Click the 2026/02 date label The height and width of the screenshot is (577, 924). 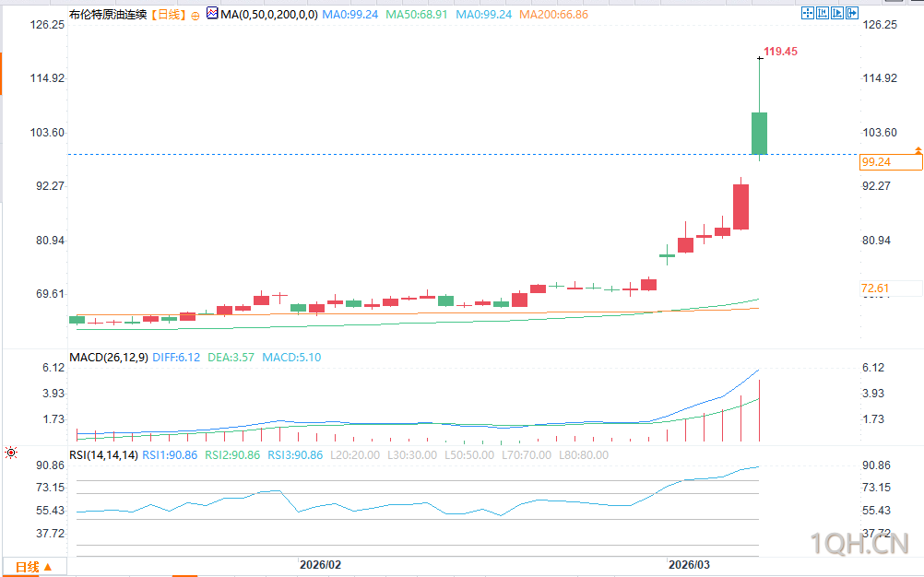(x=320, y=565)
